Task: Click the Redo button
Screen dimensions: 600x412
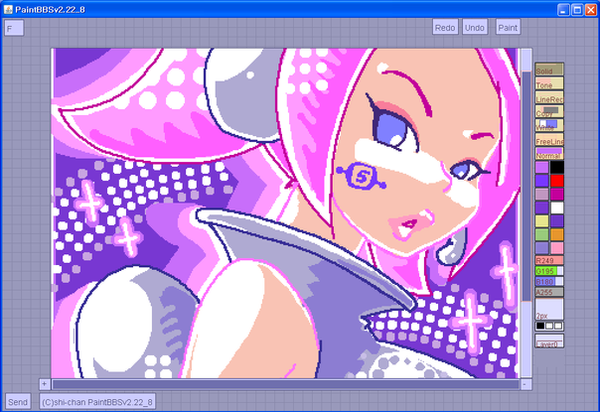Action: point(445,28)
